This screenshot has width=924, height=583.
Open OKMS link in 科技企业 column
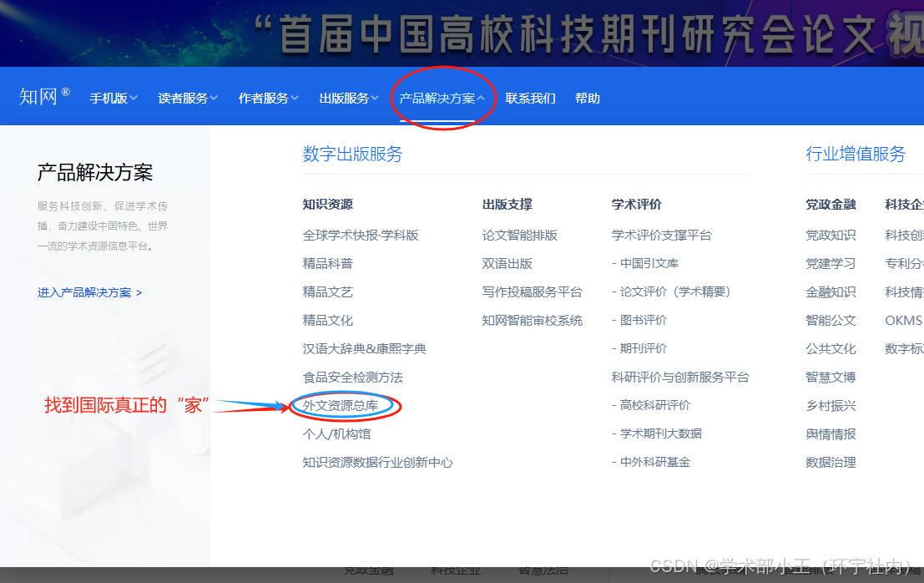pyautogui.click(x=903, y=320)
